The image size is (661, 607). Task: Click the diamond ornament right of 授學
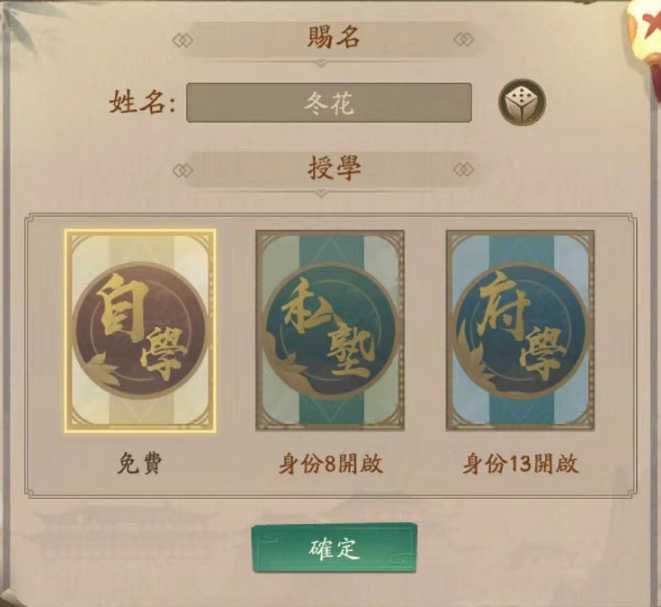click(463, 170)
